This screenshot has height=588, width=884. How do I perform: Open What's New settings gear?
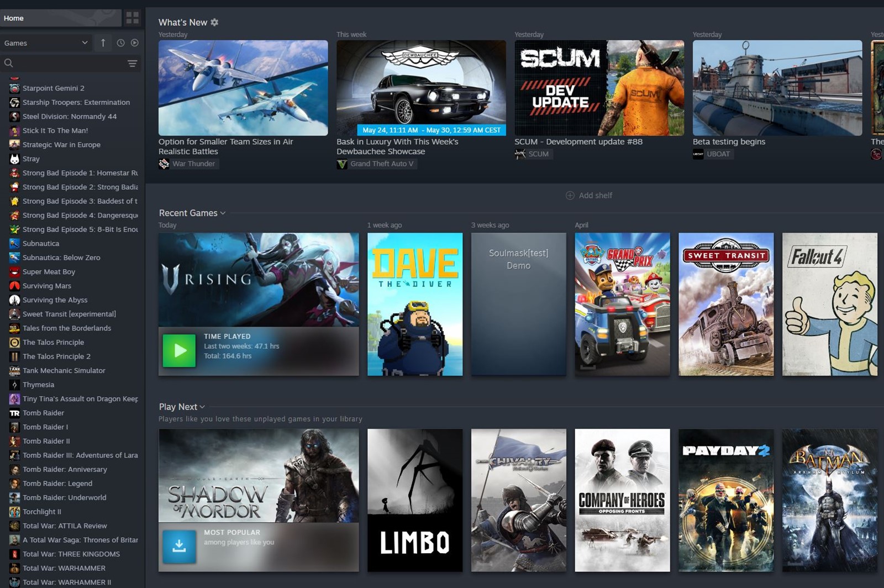click(214, 22)
